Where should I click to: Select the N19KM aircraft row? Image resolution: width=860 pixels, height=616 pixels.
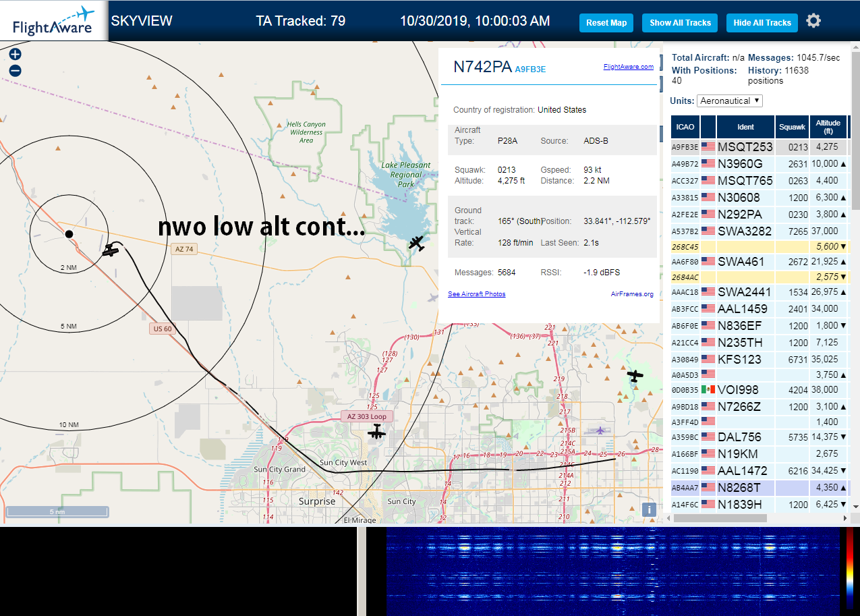coord(759,454)
